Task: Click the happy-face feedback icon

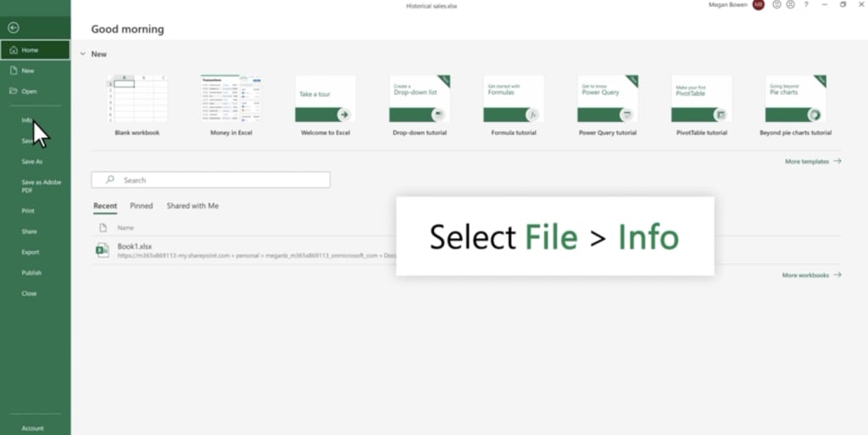Action: pos(776,4)
